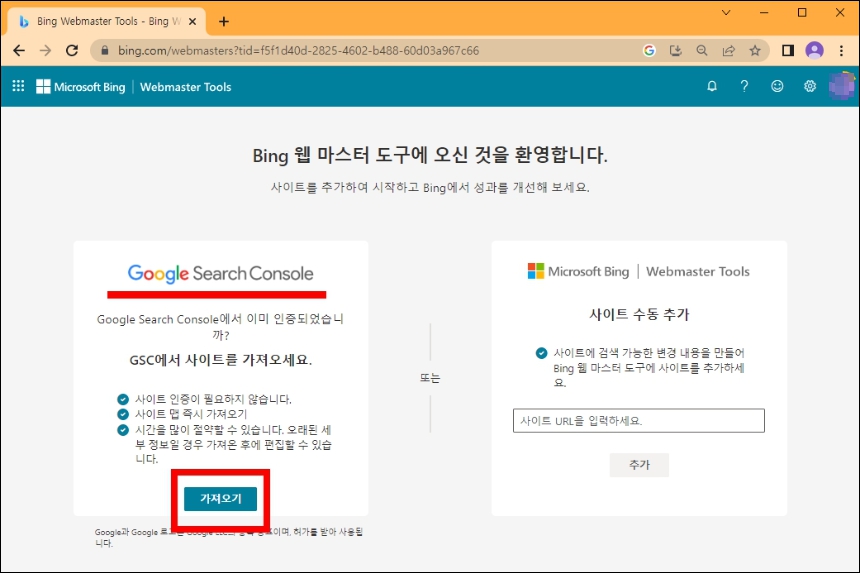Click the welcome heading 'Bing 웹 마스터 도구에 오신 것을 환영합니다.'

click(430, 155)
